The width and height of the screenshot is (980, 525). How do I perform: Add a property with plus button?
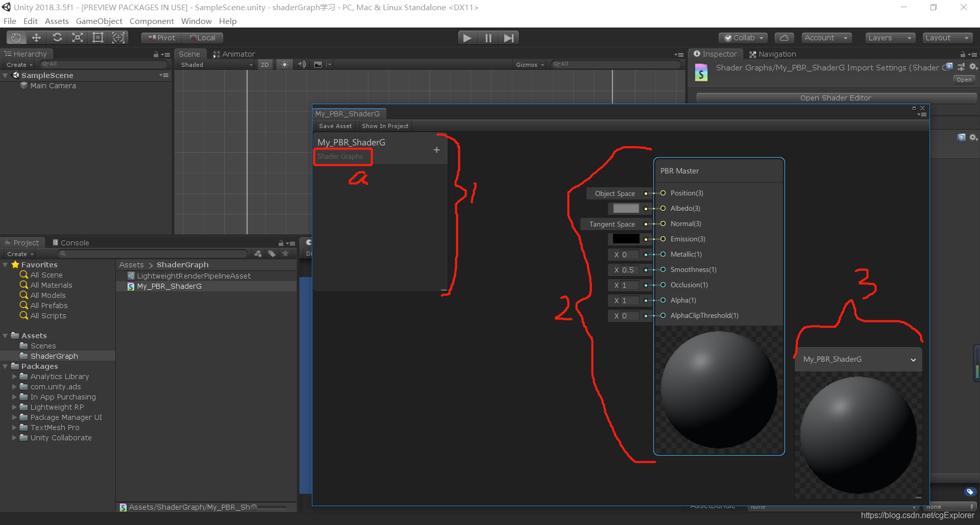(x=436, y=150)
